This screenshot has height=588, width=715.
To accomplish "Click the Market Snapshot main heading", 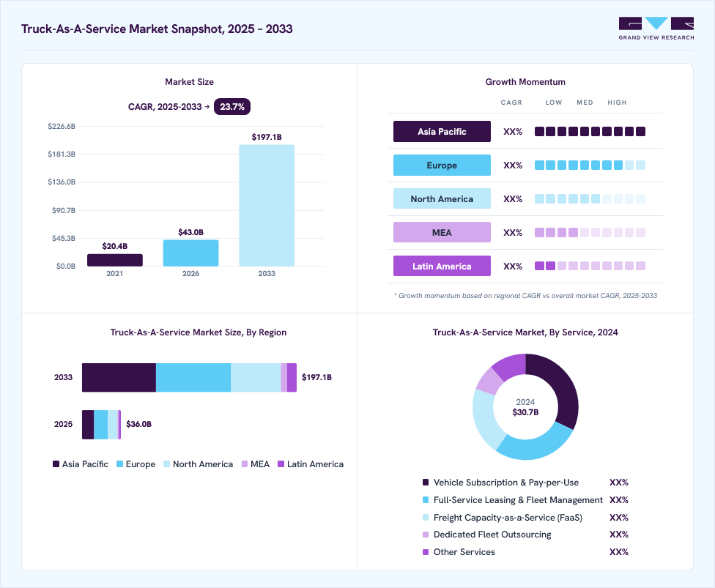I will click(x=157, y=29).
